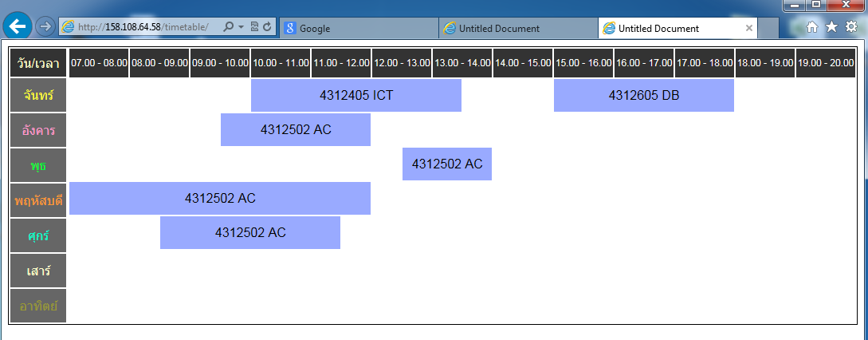Image resolution: width=868 pixels, height=340 pixels.
Task: Click the ศุกร์ day cell
Action: pyautogui.click(x=38, y=235)
